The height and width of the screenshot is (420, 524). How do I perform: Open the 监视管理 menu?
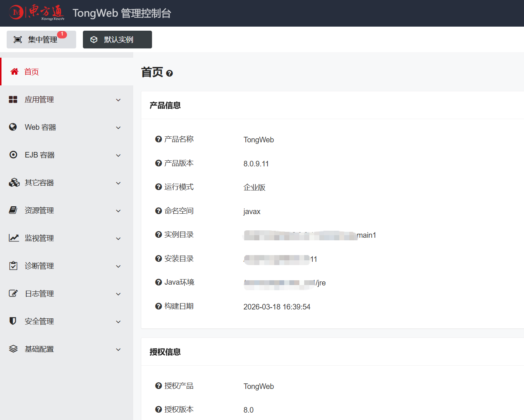[67, 238]
